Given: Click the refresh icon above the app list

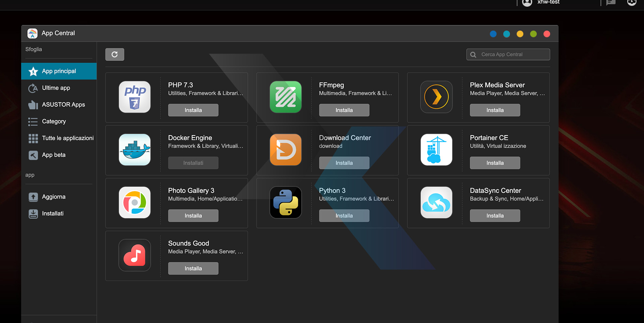Looking at the screenshot, I should click(x=115, y=54).
